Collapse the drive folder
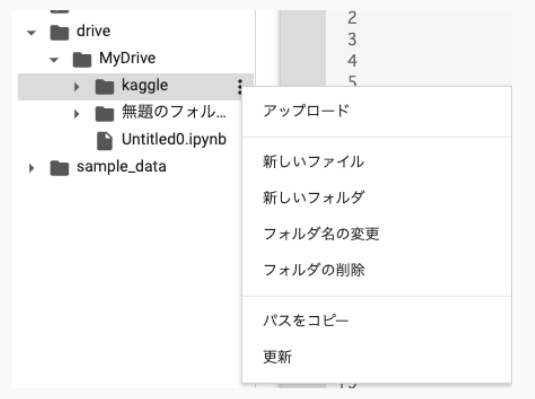This screenshot has height=399, width=535. click(x=31, y=33)
